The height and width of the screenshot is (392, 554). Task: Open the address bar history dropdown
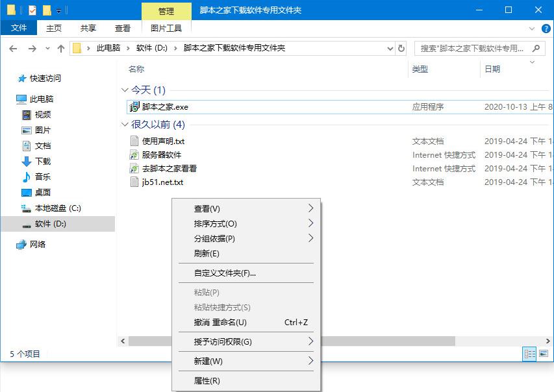[390, 48]
